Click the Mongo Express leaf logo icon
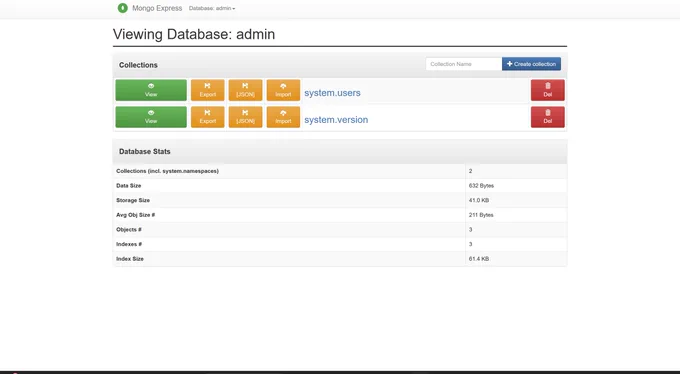 (123, 8)
